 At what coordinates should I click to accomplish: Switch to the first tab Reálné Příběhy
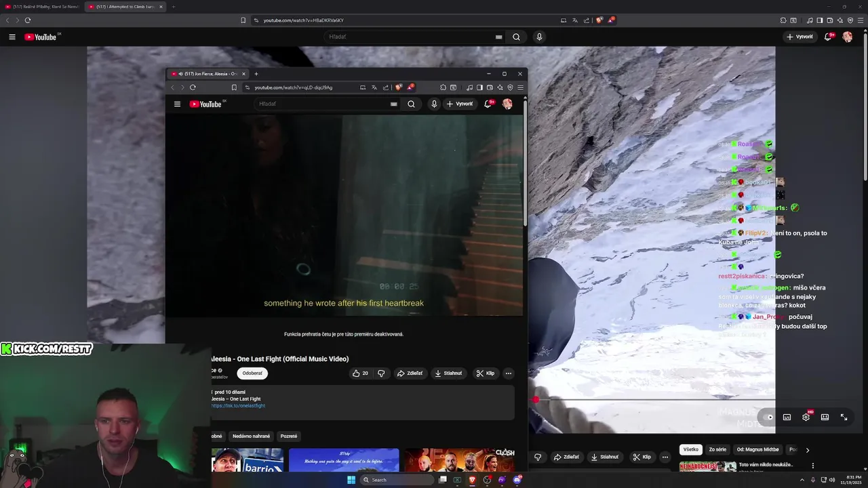(x=42, y=7)
